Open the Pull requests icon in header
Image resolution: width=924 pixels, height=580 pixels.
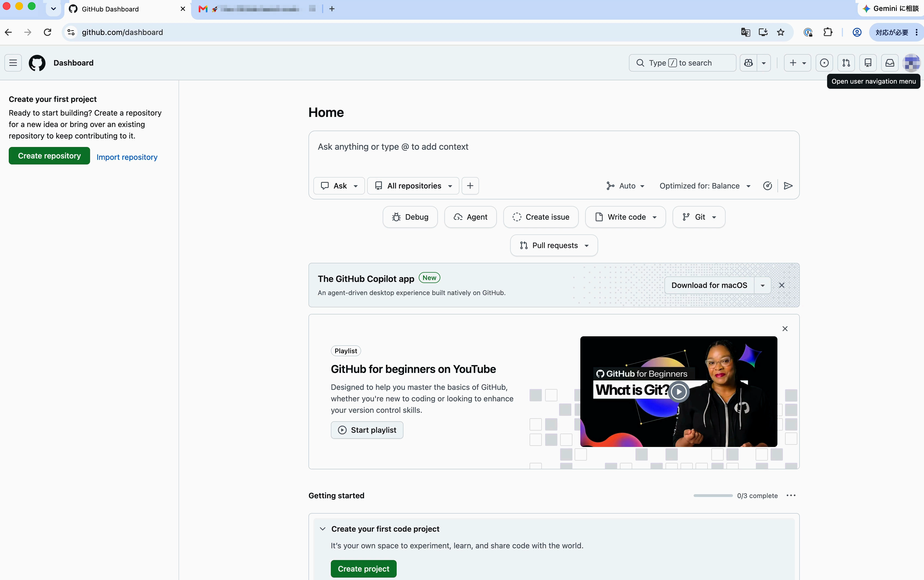click(x=846, y=63)
